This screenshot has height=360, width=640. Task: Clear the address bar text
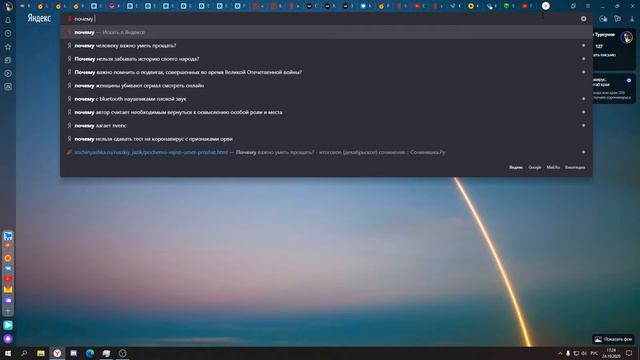(584, 19)
